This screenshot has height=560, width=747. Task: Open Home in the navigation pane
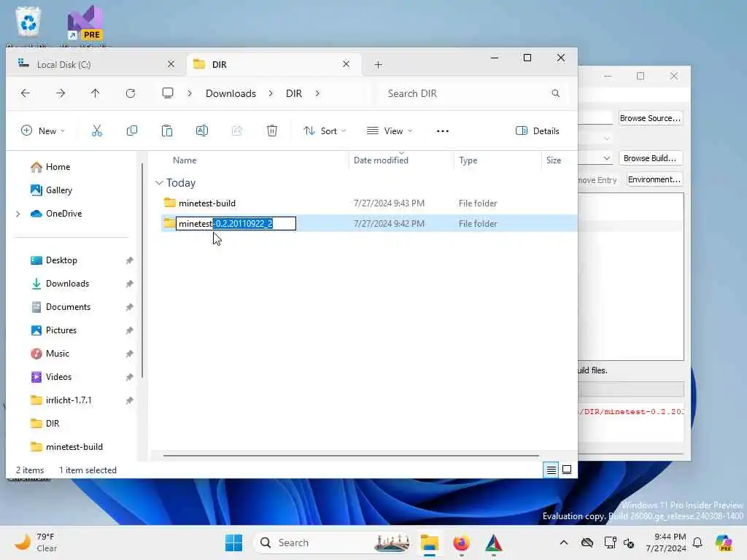tap(50, 167)
